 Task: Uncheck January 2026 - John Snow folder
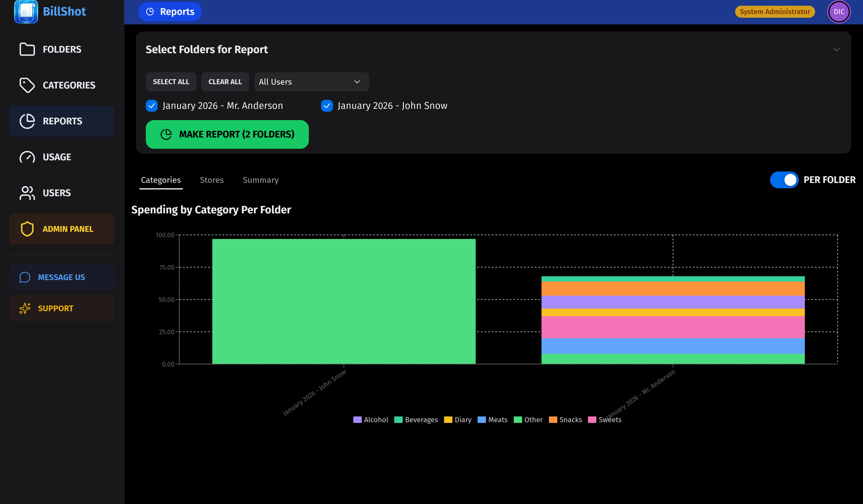tap(327, 106)
